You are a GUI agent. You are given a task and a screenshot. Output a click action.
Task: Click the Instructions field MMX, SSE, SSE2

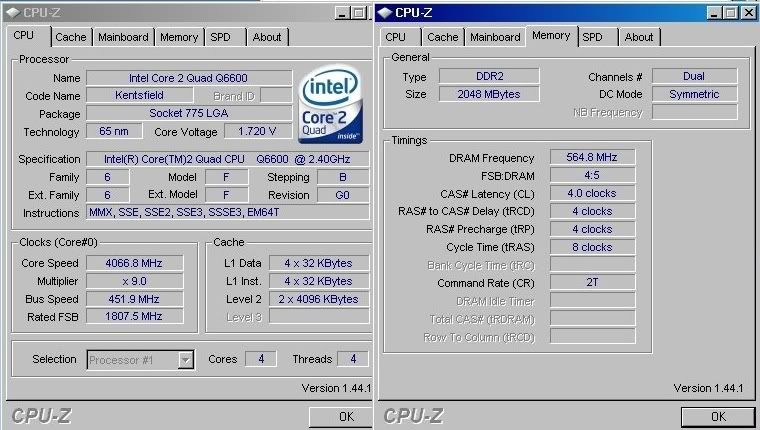[x=227, y=212]
